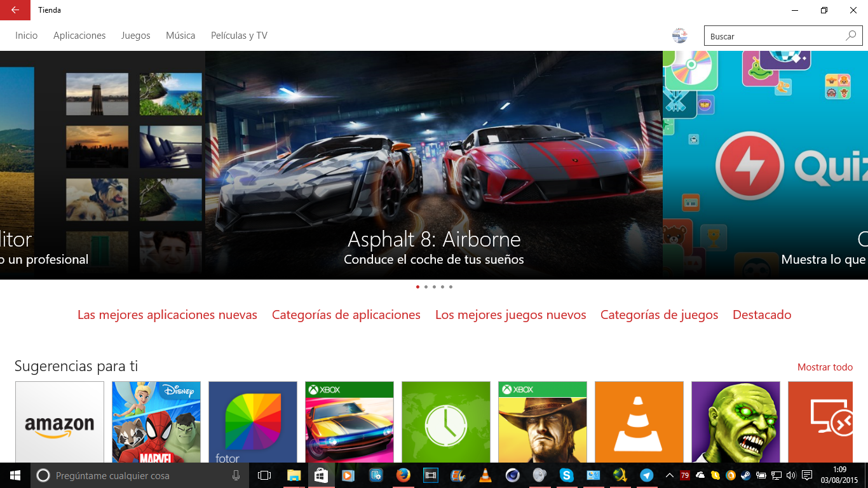Image resolution: width=868 pixels, height=488 pixels.
Task: Click the Destacado link
Action: (x=762, y=315)
